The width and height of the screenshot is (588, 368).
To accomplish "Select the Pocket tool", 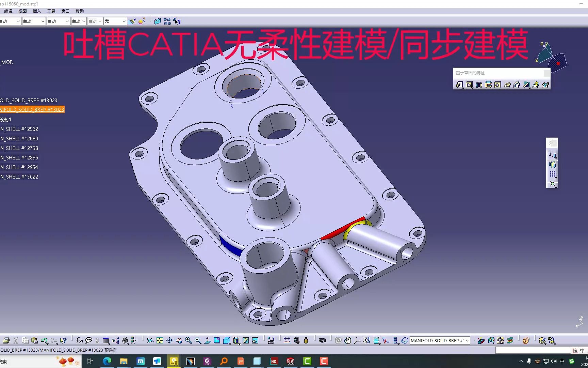I will [469, 85].
